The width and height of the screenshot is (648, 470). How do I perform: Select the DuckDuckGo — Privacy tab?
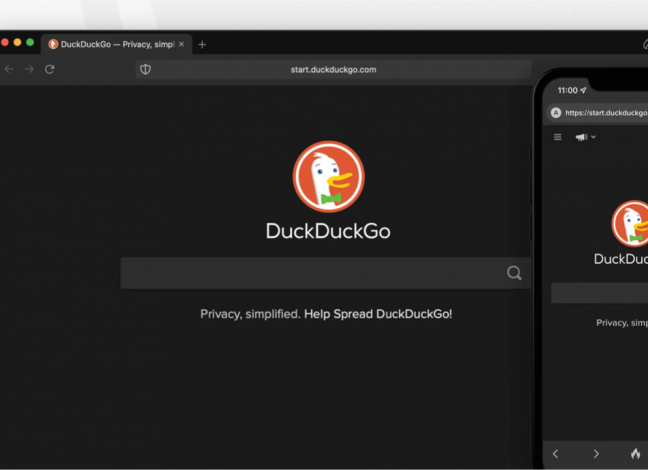(117, 44)
